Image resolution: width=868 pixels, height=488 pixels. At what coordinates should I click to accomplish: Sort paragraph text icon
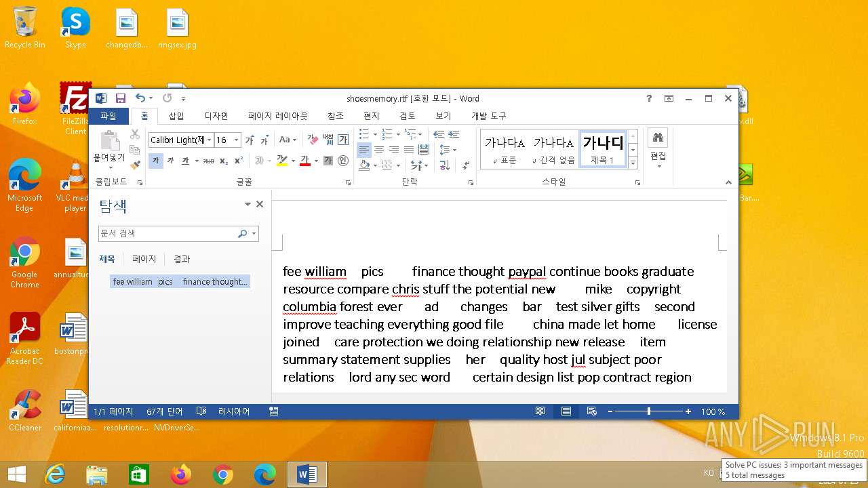tap(445, 165)
